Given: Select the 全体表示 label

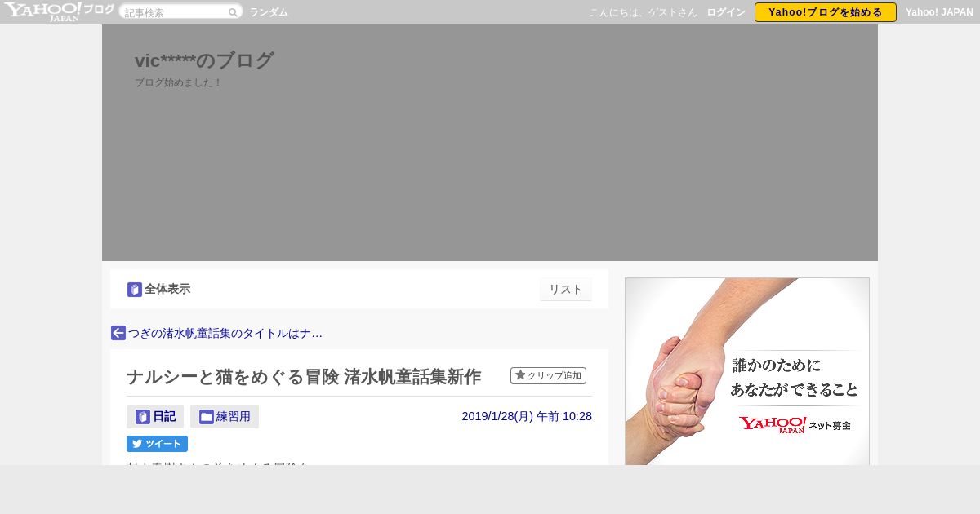Looking at the screenshot, I should pyautogui.click(x=167, y=289).
